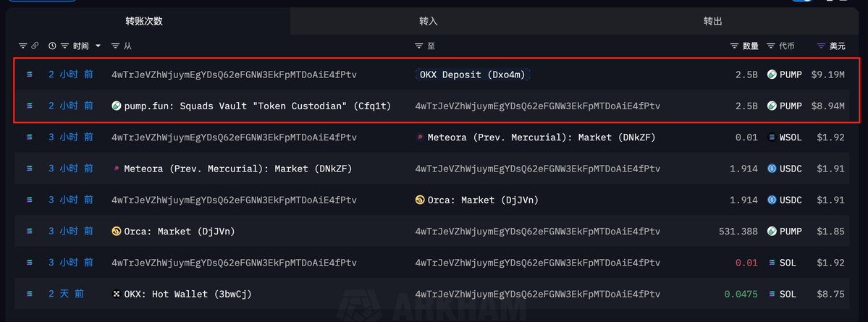Open OKX Deposit (Dxo4m) address link
Screen dimensions: 868x322
[x=473, y=75]
